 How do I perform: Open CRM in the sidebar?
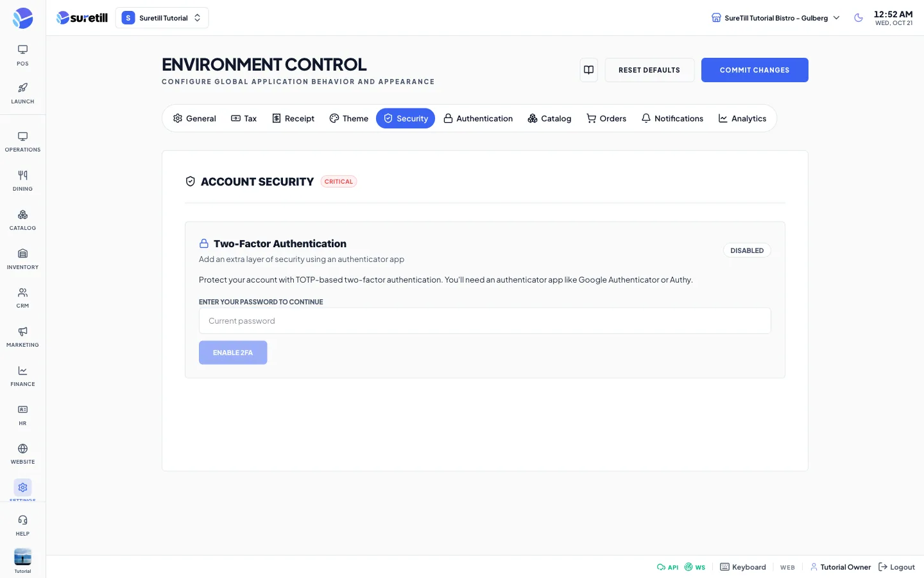tap(22, 298)
